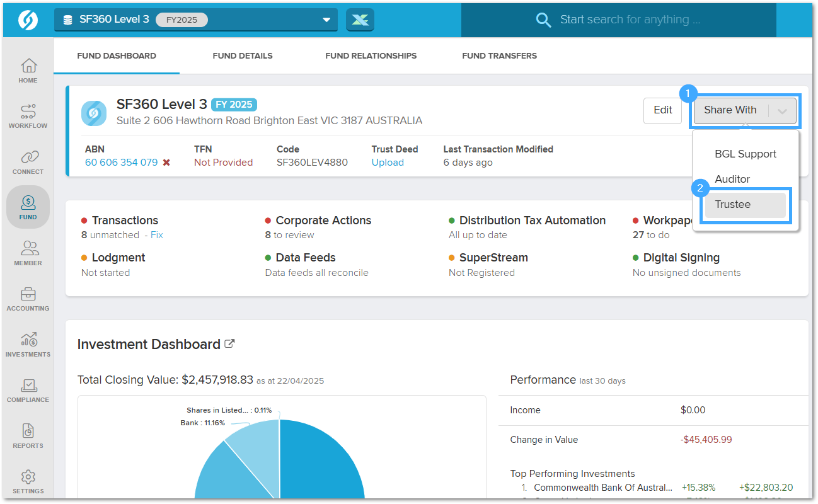Click the fund avatar logo beside SF360 Level 3

94,113
